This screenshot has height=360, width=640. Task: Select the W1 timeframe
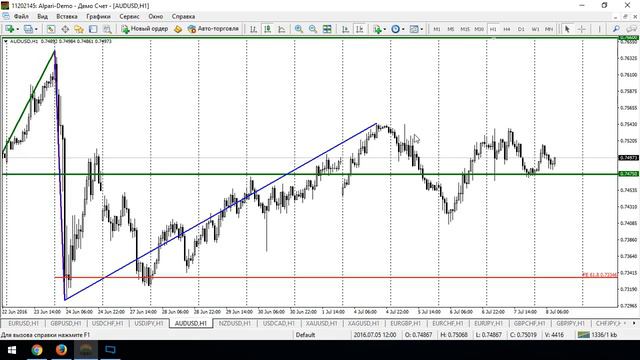point(535,29)
